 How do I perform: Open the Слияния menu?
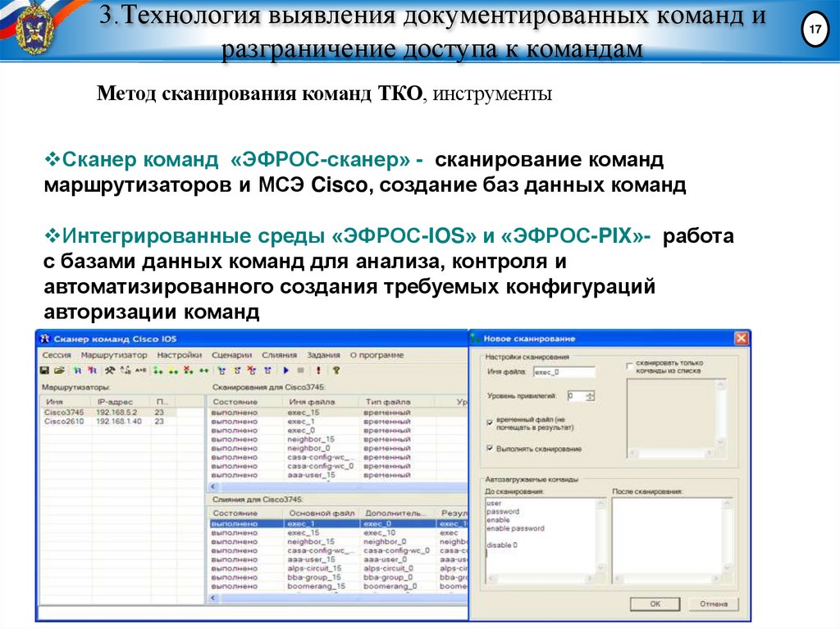click(279, 356)
